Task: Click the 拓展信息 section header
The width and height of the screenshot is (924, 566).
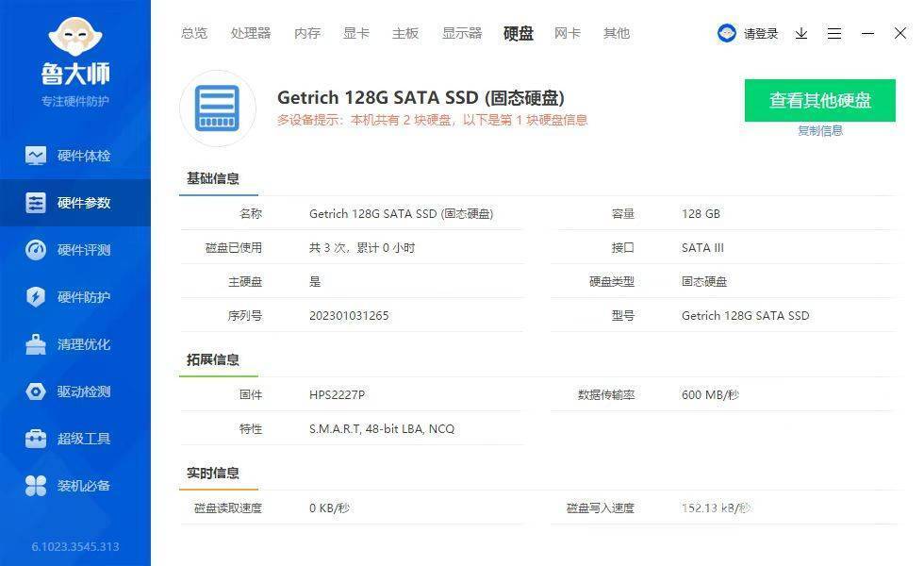Action: 213,359
